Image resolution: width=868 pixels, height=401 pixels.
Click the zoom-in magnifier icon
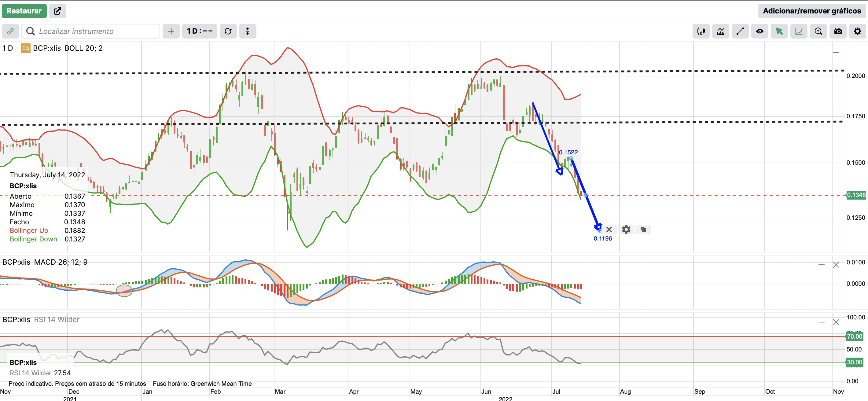(x=818, y=31)
